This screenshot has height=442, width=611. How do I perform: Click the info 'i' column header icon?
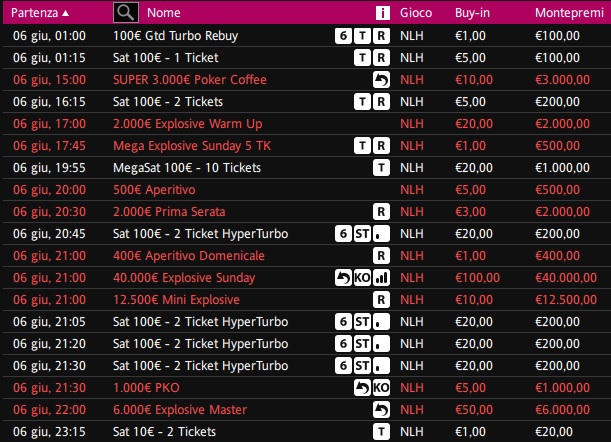point(383,13)
